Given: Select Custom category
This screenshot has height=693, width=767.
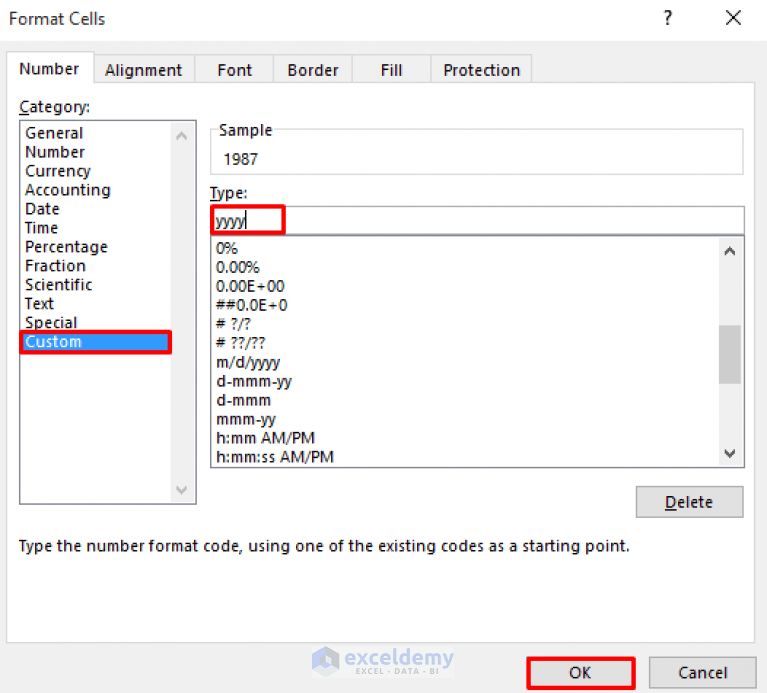Looking at the screenshot, I should coord(95,342).
